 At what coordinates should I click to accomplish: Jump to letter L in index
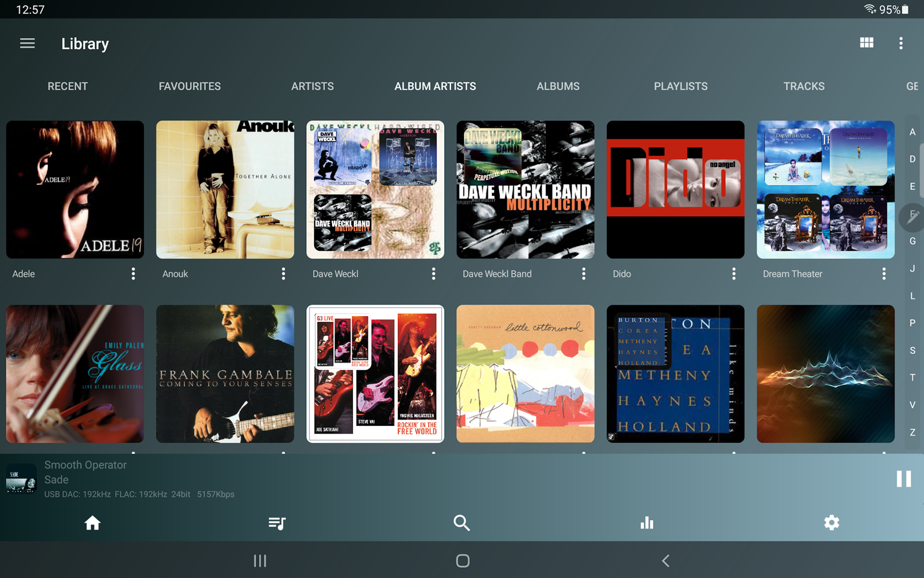click(x=912, y=295)
